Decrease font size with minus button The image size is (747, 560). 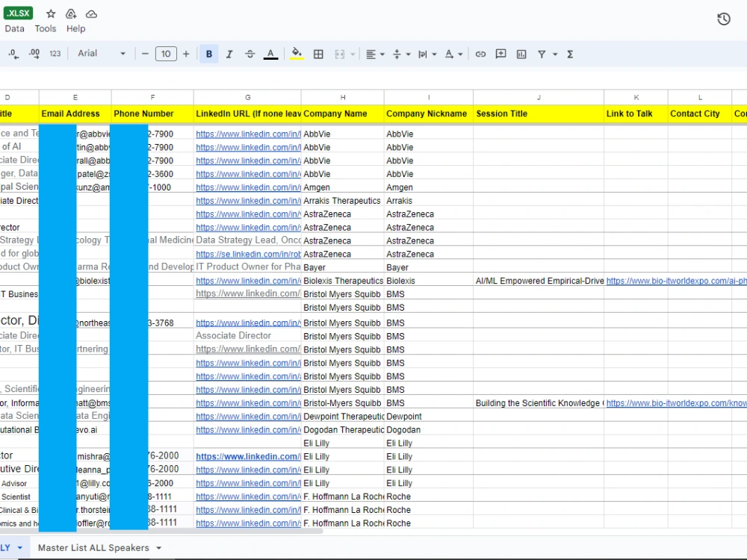tap(146, 55)
